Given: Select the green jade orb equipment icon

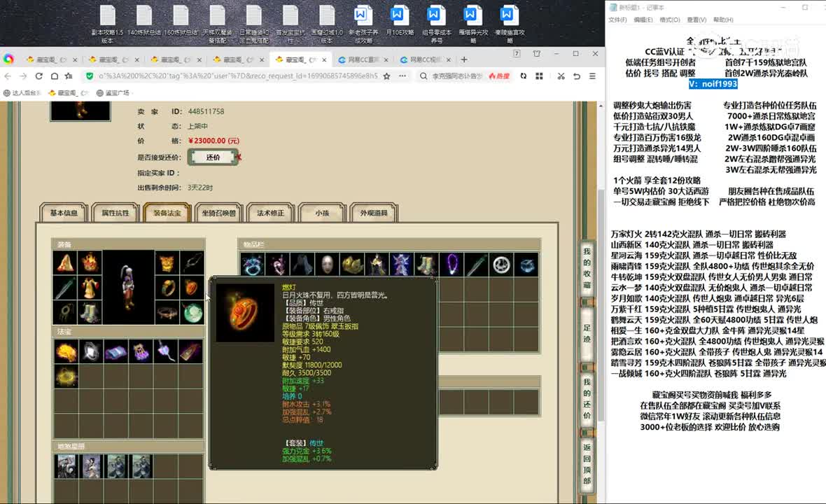Looking at the screenshot, I should coord(192,313).
